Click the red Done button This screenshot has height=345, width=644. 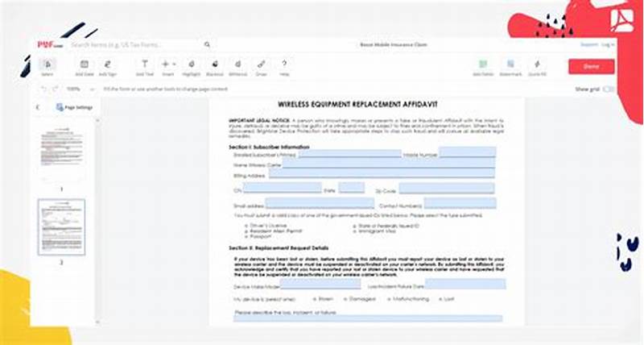coord(591,67)
